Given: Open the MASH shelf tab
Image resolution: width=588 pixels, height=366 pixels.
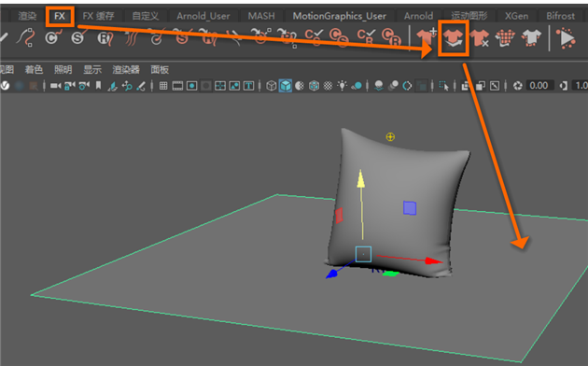Looking at the screenshot, I should click(x=261, y=16).
